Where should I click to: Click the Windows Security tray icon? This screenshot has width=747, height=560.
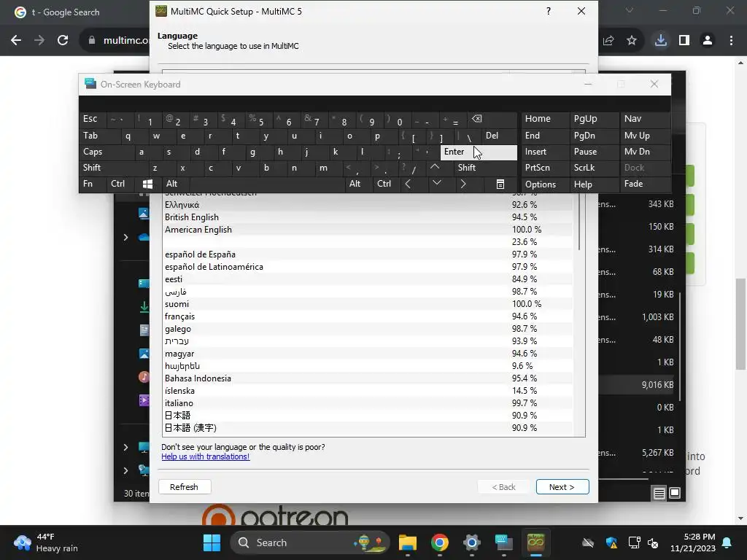[611, 542]
